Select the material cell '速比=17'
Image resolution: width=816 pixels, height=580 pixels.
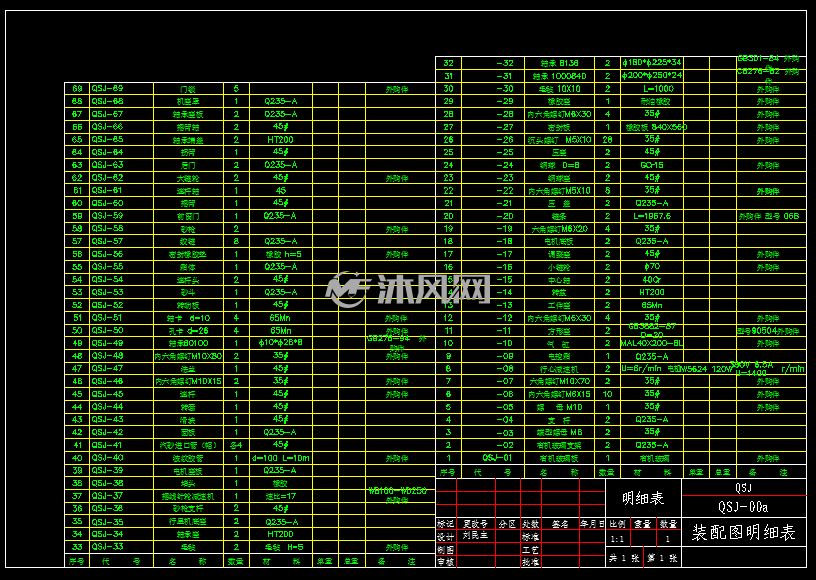pyautogui.click(x=280, y=496)
